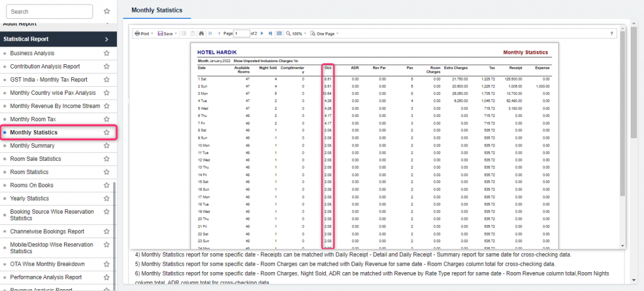Screen dimensions: 644x291
Task: Open the OTA Wise Monthly Breakdown report
Action: 47,264
